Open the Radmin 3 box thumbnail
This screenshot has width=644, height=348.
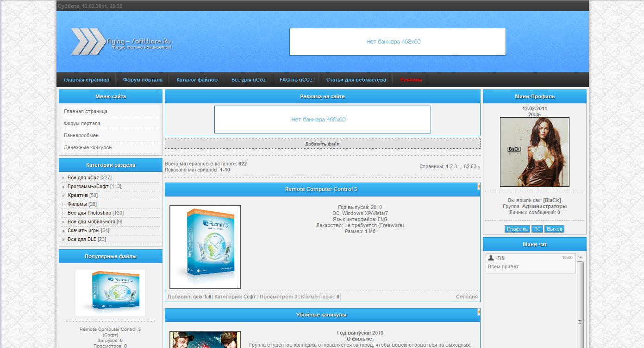coord(205,247)
